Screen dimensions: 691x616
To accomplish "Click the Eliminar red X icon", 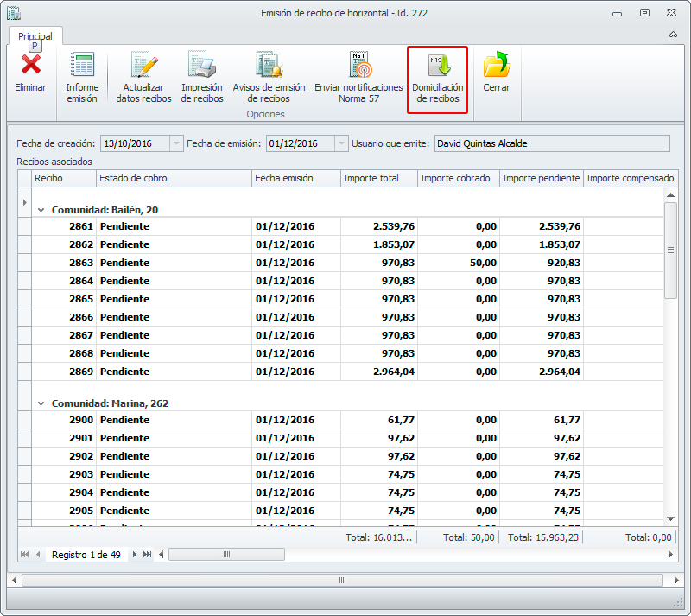I will click(x=30, y=66).
